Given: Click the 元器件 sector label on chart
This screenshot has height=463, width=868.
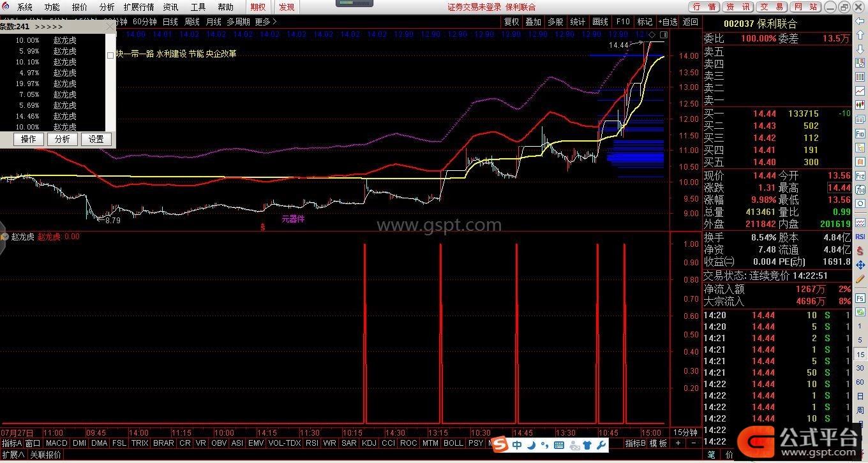Looking at the screenshot, I should click(293, 219).
